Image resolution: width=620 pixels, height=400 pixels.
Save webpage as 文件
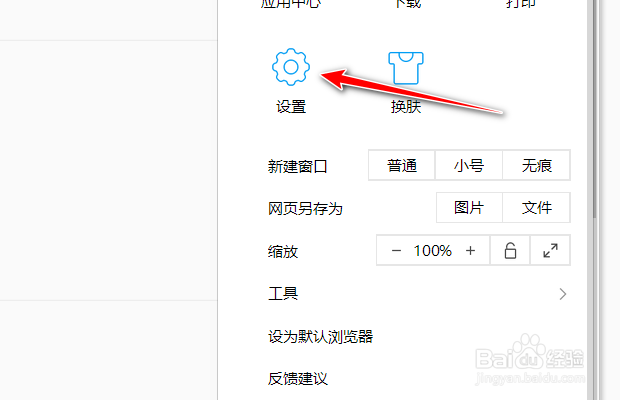pos(536,208)
